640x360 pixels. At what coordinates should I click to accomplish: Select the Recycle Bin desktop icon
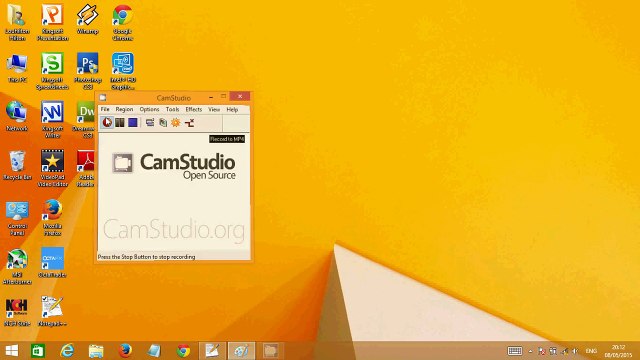click(17, 165)
